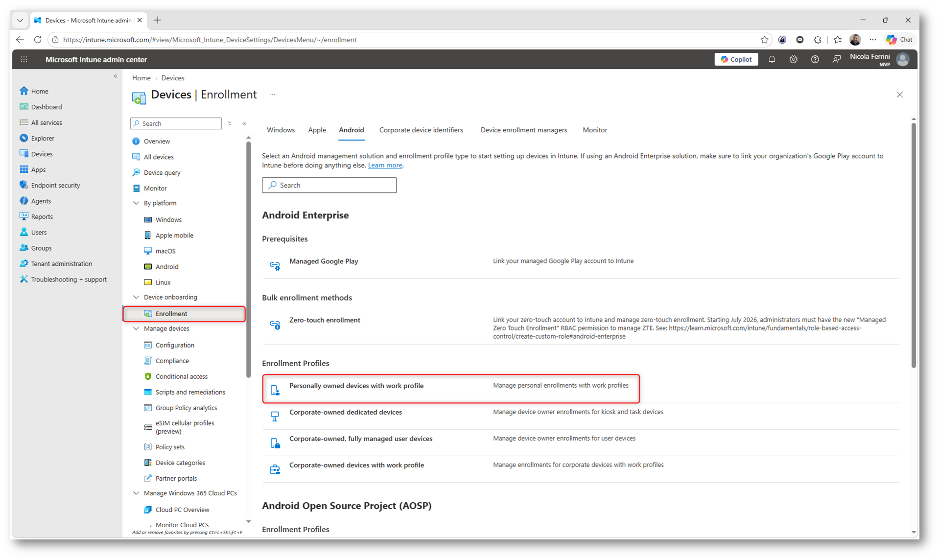Collapse the Manage Windows 365 Cloud PCs section
940x560 pixels.
[136, 493]
